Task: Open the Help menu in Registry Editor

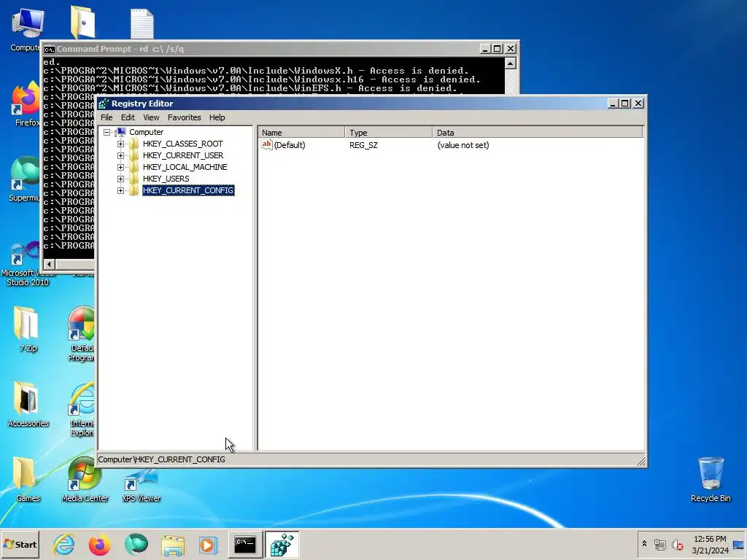Action: click(217, 117)
